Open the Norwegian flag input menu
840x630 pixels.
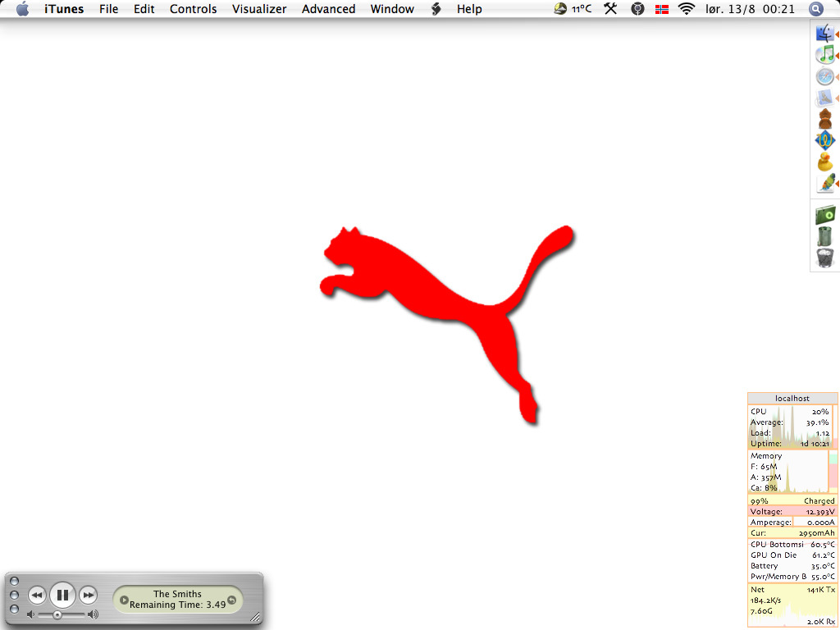(662, 9)
